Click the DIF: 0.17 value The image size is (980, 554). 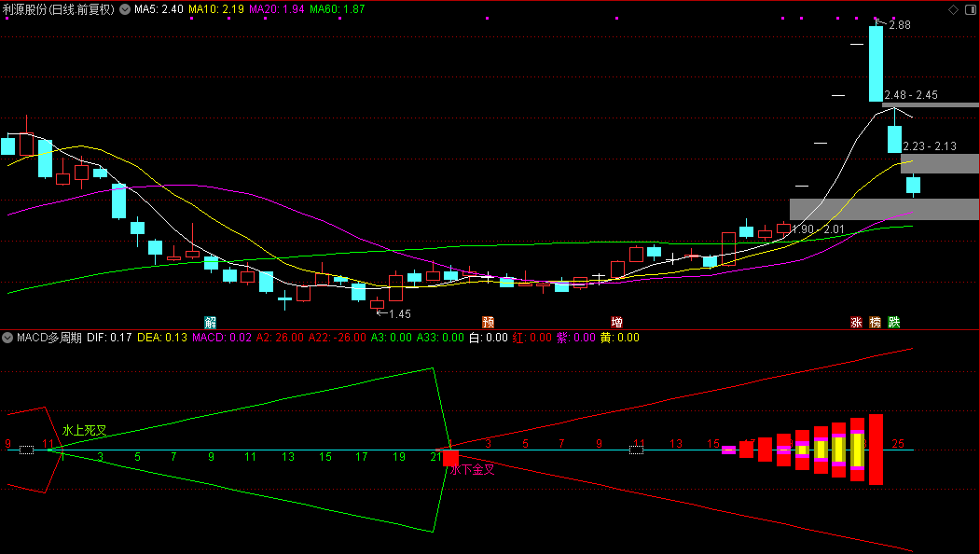(x=109, y=338)
